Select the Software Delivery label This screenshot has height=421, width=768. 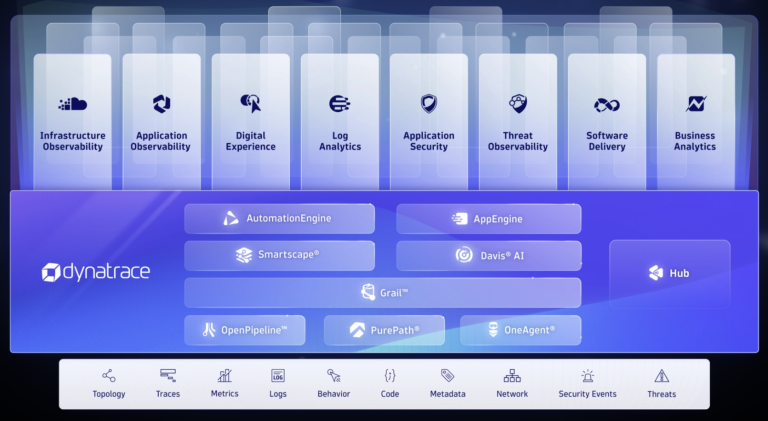click(x=607, y=141)
